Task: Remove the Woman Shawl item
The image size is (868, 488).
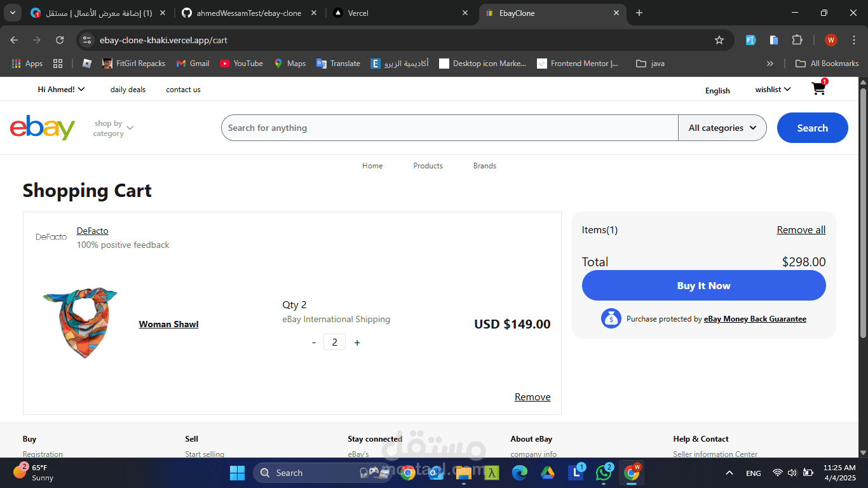Action: click(532, 397)
